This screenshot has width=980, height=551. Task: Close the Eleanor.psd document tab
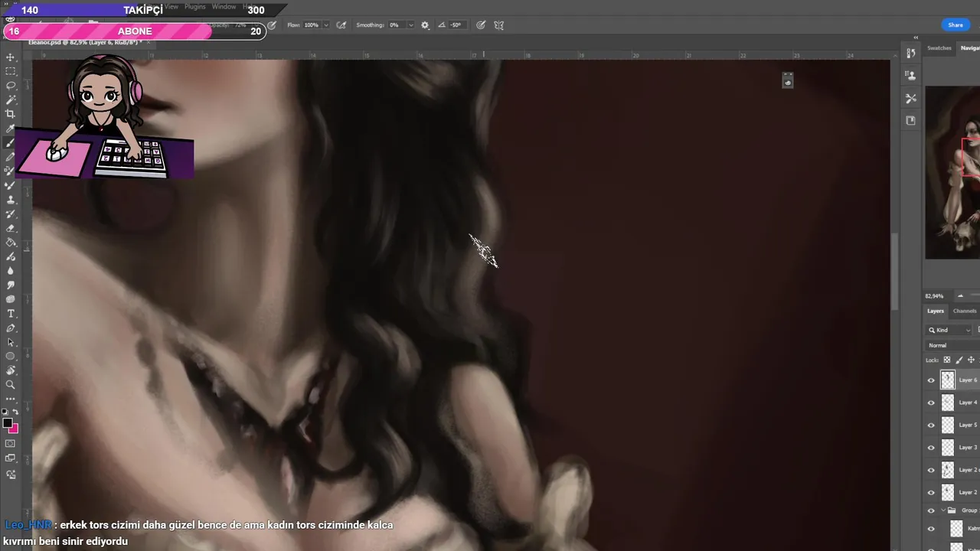tap(149, 42)
